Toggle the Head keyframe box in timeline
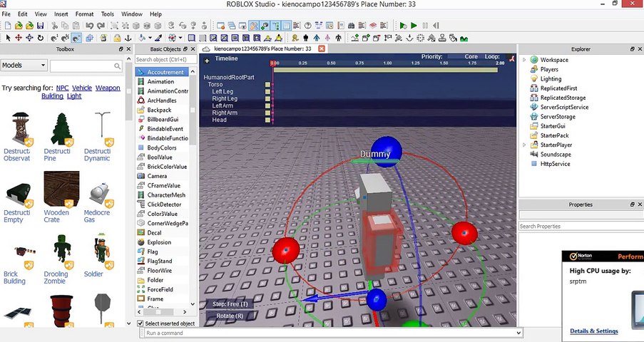 [268, 120]
